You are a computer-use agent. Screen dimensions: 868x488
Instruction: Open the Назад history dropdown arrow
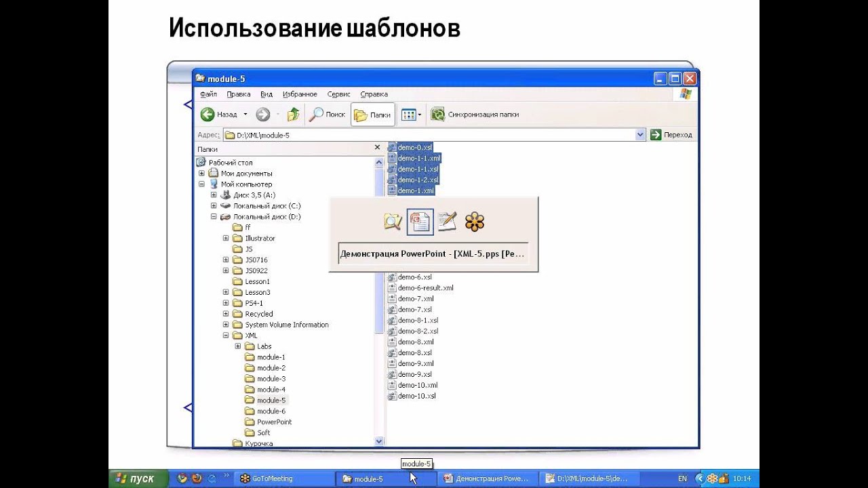(245, 115)
